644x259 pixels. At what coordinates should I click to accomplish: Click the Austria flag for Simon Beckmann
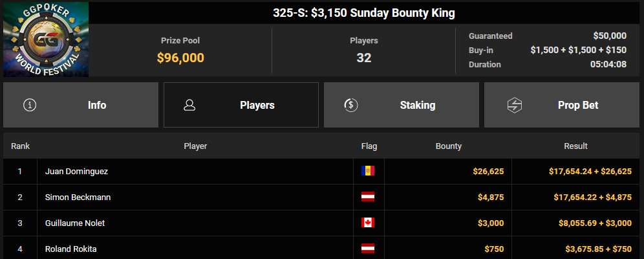368,197
